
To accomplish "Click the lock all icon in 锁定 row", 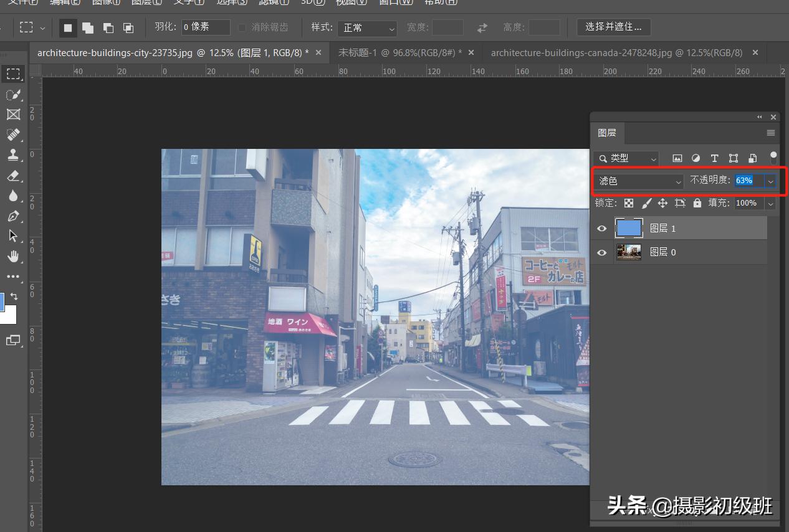I will (x=697, y=202).
